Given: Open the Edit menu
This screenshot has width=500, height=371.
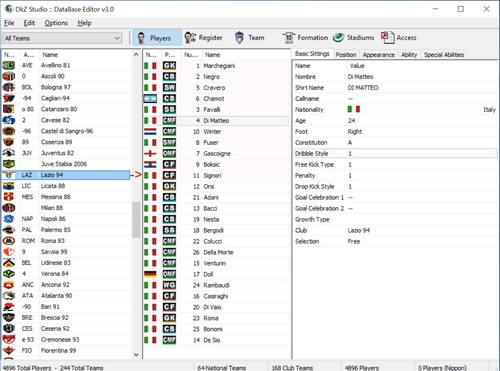Looking at the screenshot, I should (29, 23).
